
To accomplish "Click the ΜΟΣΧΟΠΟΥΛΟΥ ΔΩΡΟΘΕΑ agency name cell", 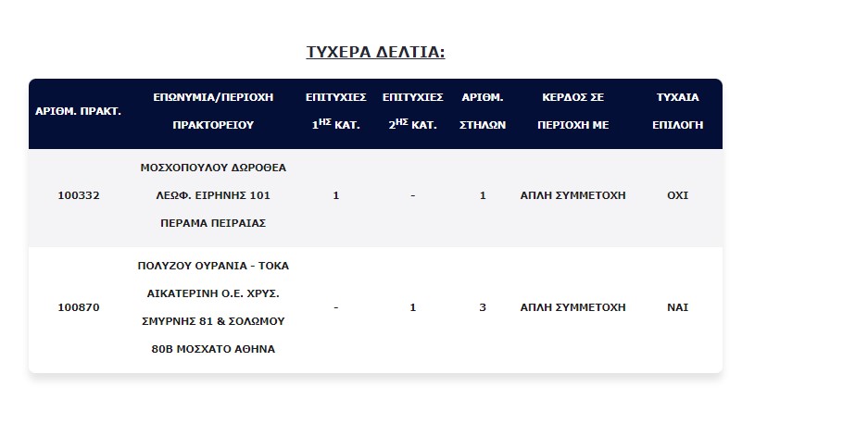I will point(214,195).
